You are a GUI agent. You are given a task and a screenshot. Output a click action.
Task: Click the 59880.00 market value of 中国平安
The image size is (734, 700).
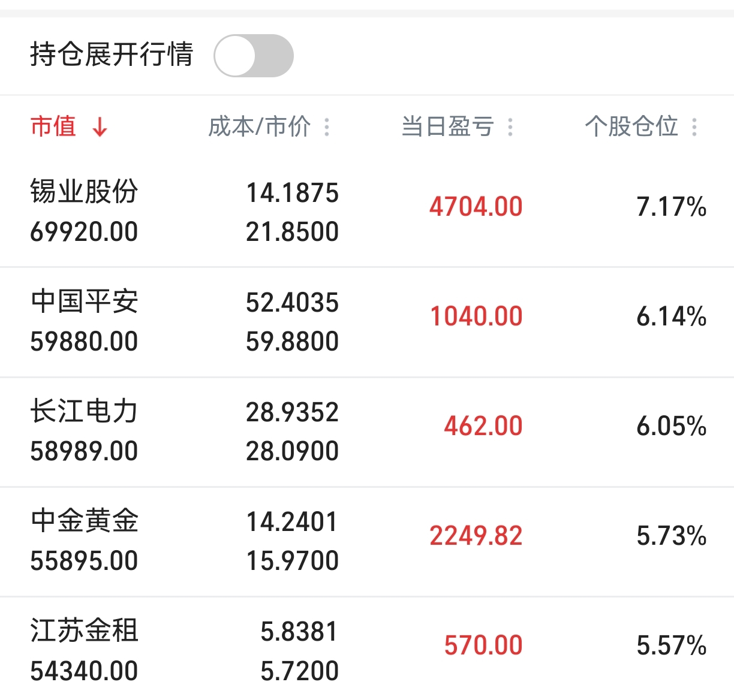point(84,342)
